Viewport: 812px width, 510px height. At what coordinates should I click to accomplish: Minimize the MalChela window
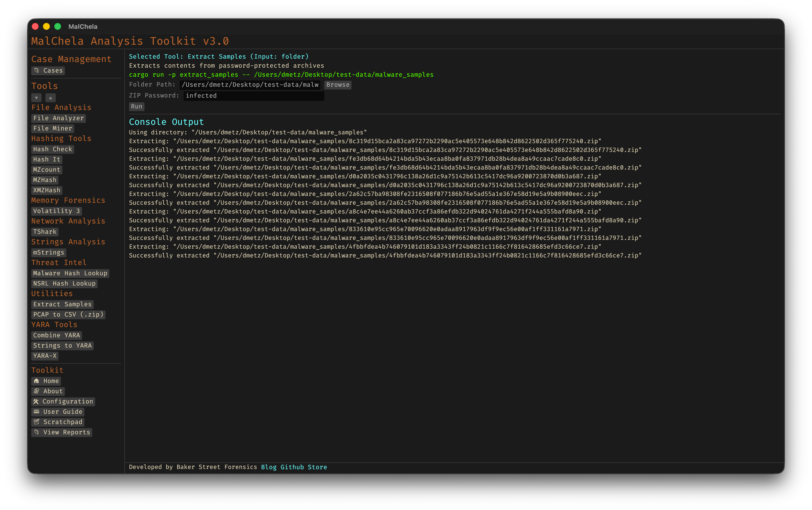click(46, 27)
